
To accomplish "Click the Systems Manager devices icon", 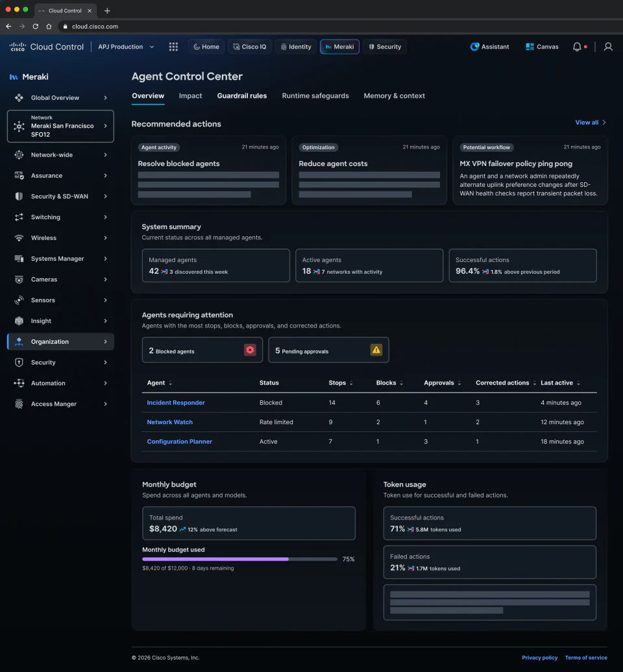I will (x=19, y=258).
